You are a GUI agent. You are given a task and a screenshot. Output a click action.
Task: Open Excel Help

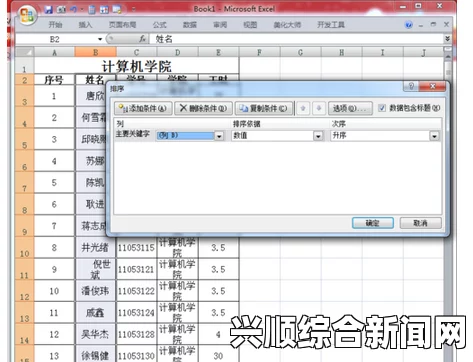coord(408,25)
